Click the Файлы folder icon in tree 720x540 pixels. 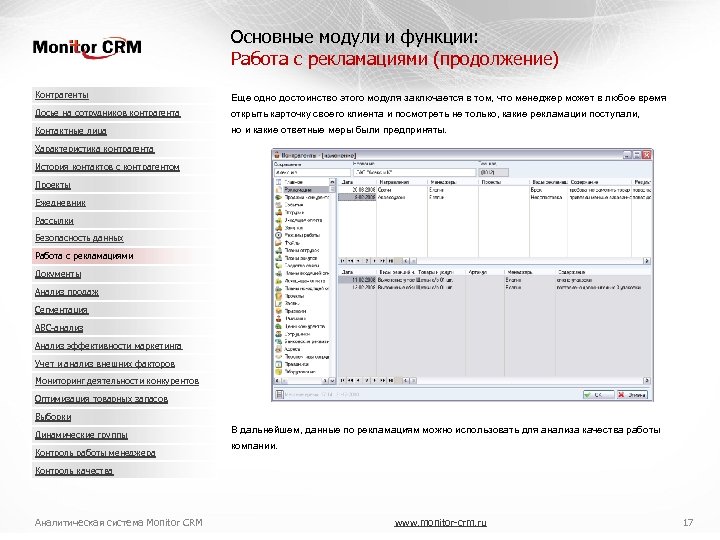(x=278, y=243)
